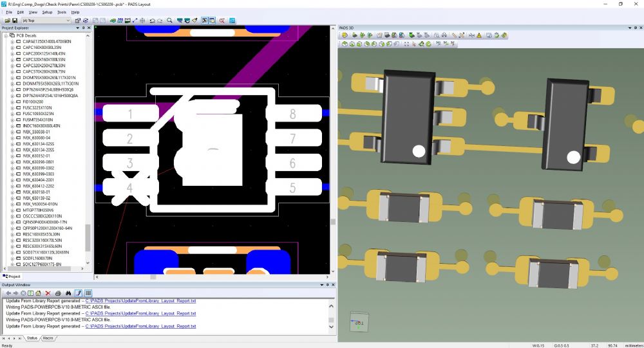Click the Undo arrow icon

tap(152, 21)
